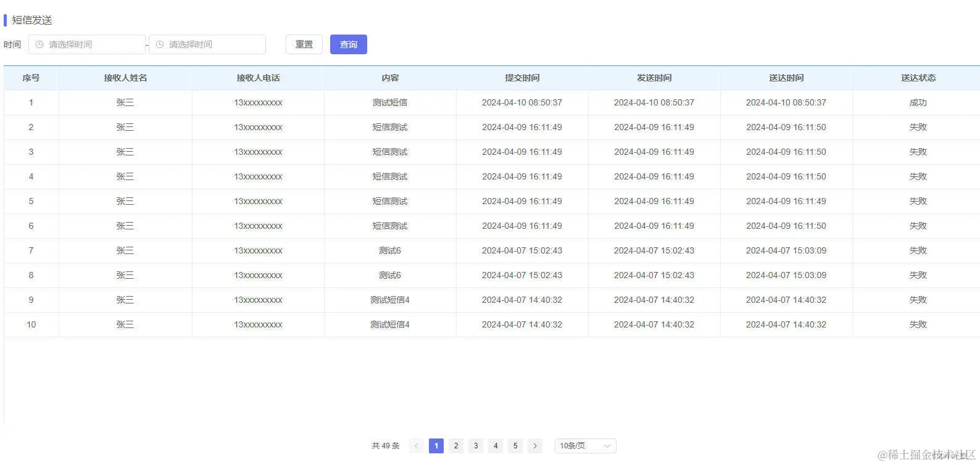Viewport: 980px width, 465px height.
Task: Go to page 4
Action: 496,446
